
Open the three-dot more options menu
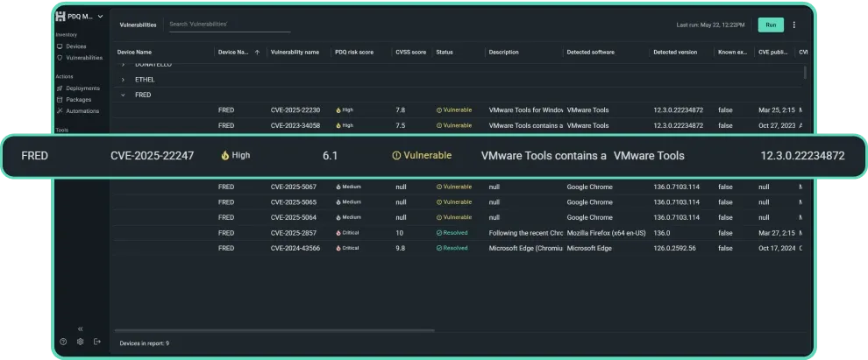pyautogui.click(x=794, y=25)
